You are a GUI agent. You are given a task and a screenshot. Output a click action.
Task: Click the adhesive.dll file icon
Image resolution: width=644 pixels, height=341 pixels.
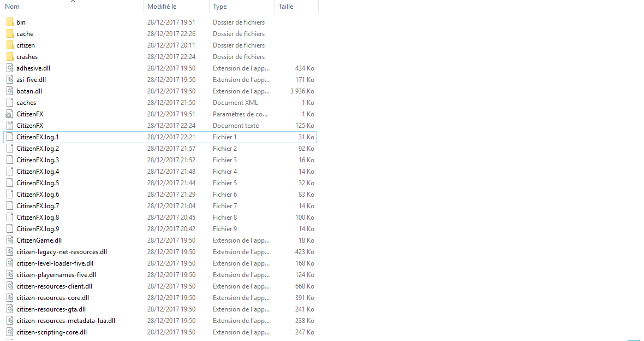click(x=10, y=68)
